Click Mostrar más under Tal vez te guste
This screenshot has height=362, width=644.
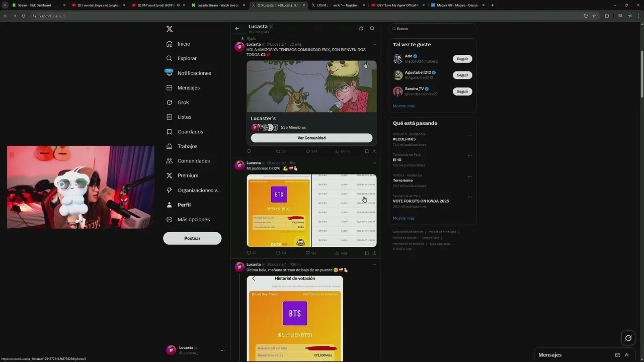coord(404,106)
